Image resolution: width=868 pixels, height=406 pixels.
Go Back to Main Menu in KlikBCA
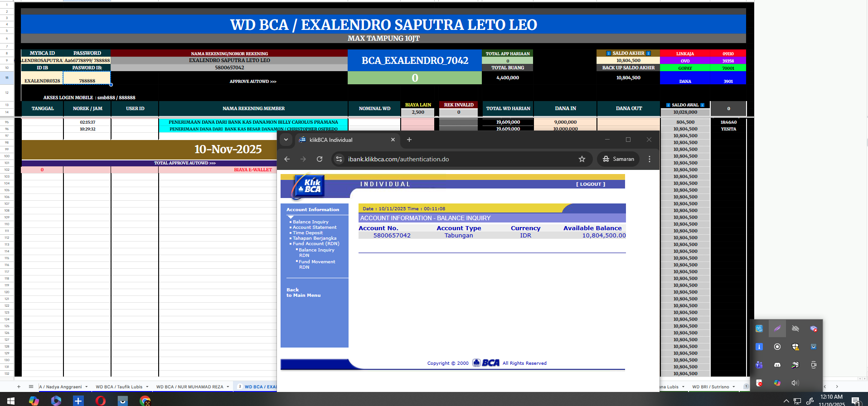303,293
